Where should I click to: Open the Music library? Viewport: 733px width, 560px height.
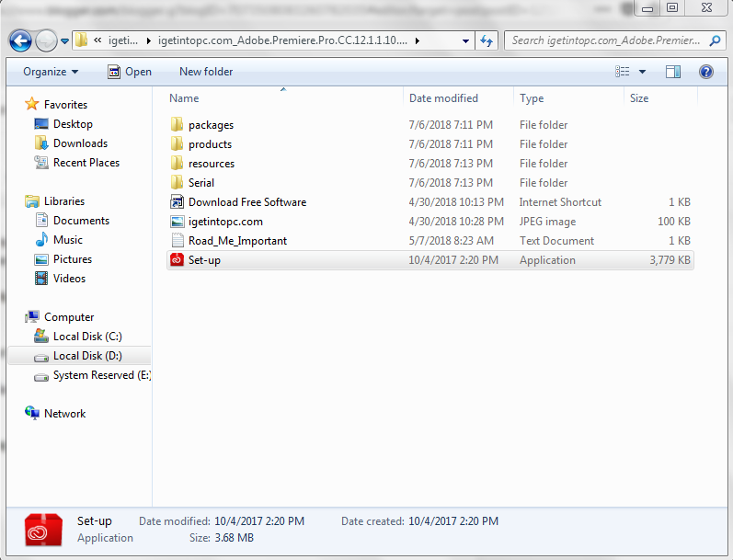(x=68, y=240)
